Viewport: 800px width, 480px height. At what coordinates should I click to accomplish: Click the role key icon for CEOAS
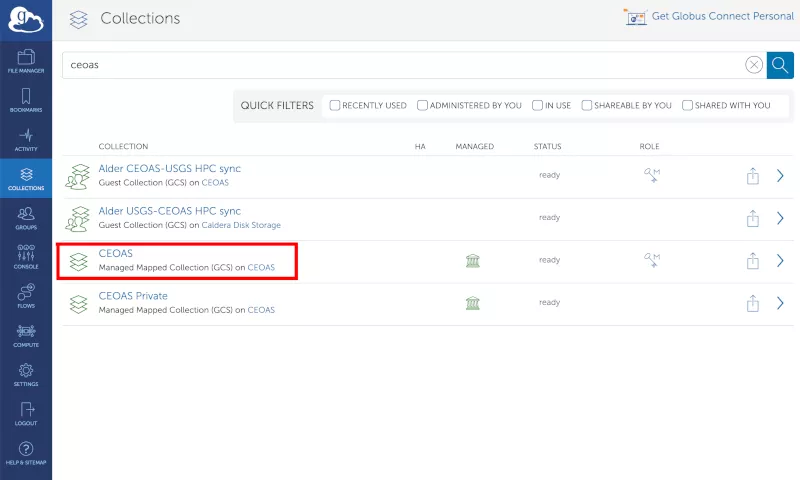652,260
